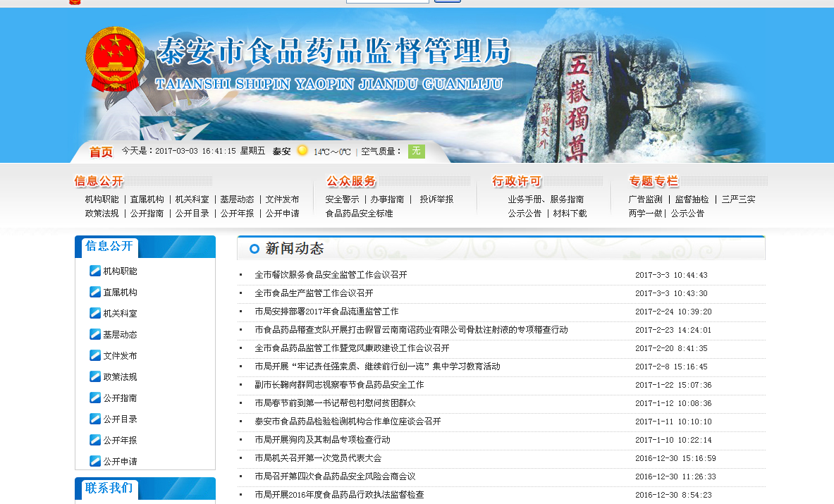Click the blue circle icon beside 新闻动态

coord(254,249)
